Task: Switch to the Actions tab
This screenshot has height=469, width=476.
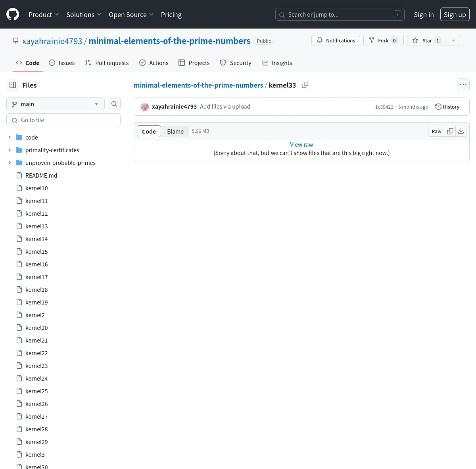Action: point(154,63)
